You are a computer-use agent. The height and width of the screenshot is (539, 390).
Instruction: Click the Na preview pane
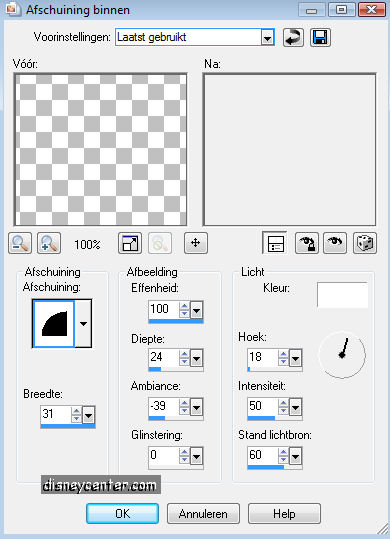(290, 150)
